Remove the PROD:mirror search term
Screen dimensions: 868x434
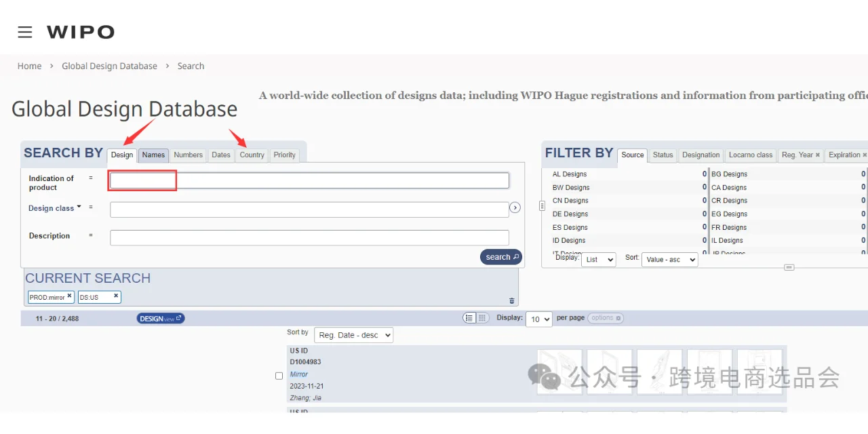click(x=69, y=296)
